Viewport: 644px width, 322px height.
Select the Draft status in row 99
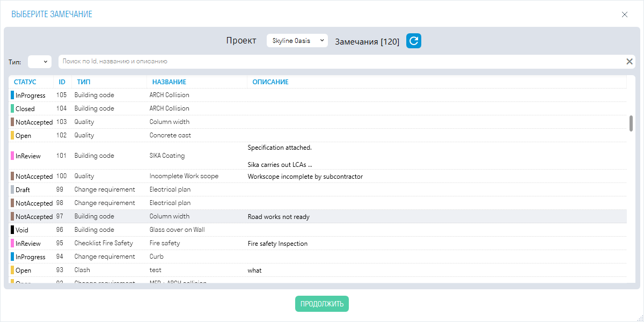coord(23,189)
